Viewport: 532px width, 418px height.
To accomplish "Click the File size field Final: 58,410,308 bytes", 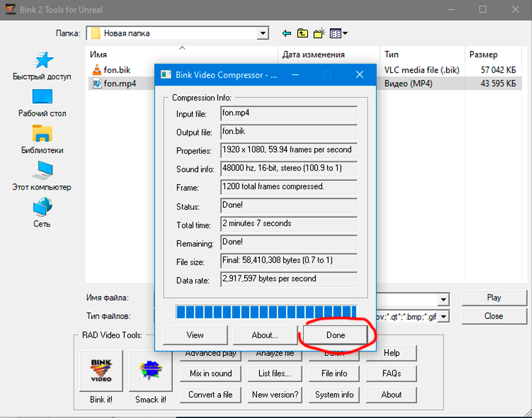I will coord(289,261).
